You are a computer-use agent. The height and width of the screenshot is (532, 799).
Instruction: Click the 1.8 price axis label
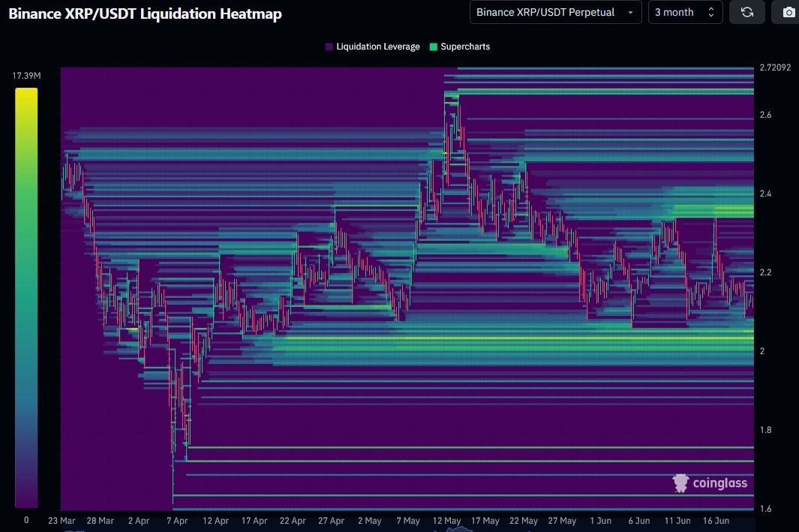point(765,429)
